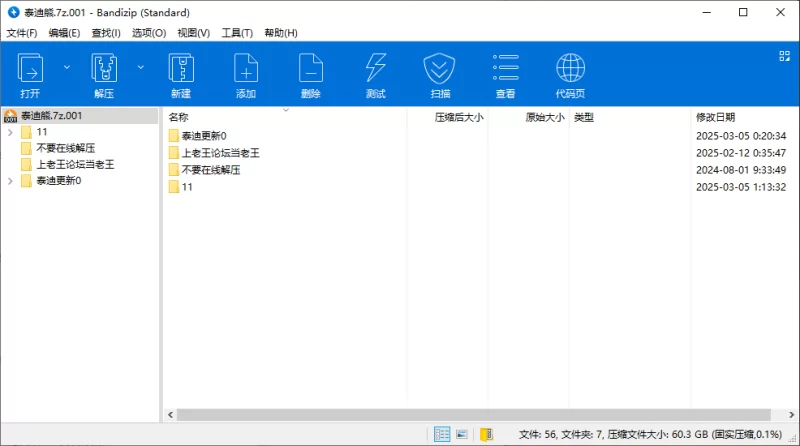Select root node 泰迪熊.7z.001 in tree
800x446 pixels.
[52, 116]
